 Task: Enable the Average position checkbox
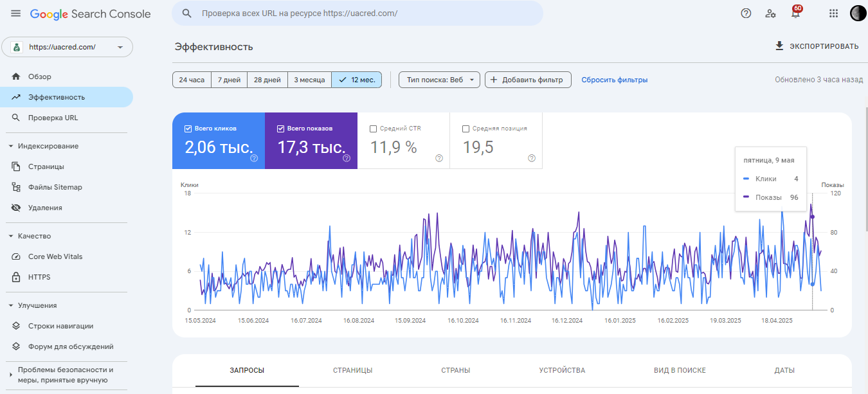[x=466, y=129]
